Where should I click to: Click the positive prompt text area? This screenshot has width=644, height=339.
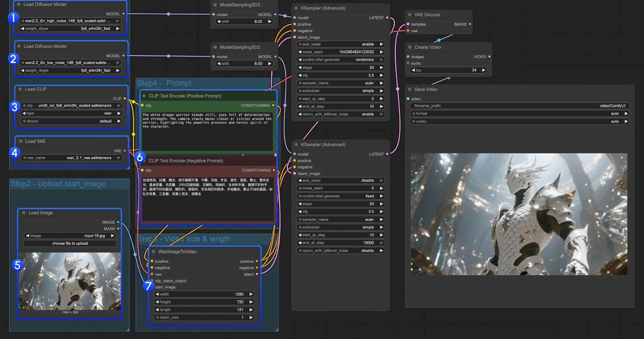click(207, 131)
